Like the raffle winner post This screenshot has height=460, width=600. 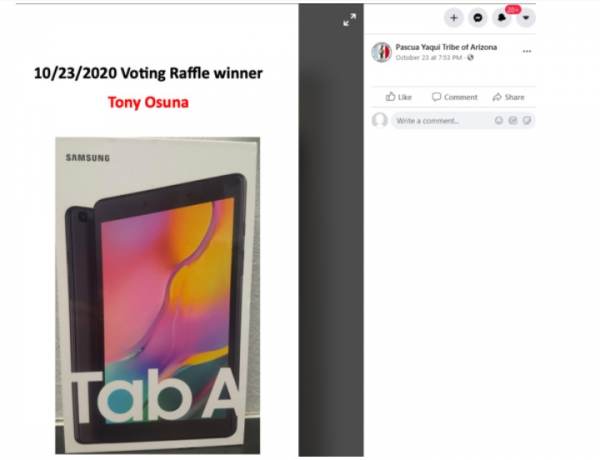(x=398, y=97)
